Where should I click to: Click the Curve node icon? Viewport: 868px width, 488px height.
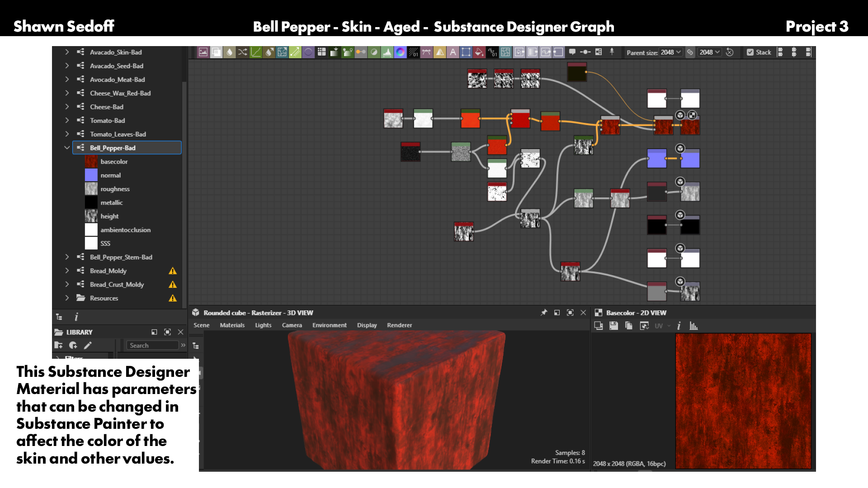pyautogui.click(x=256, y=52)
